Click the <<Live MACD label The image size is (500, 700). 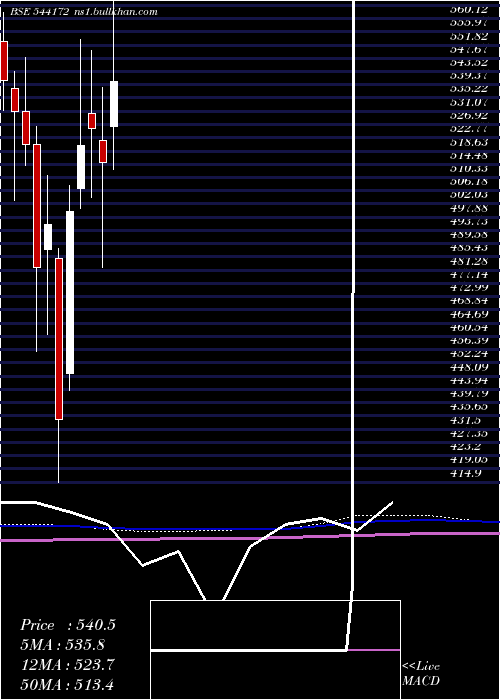(421, 674)
